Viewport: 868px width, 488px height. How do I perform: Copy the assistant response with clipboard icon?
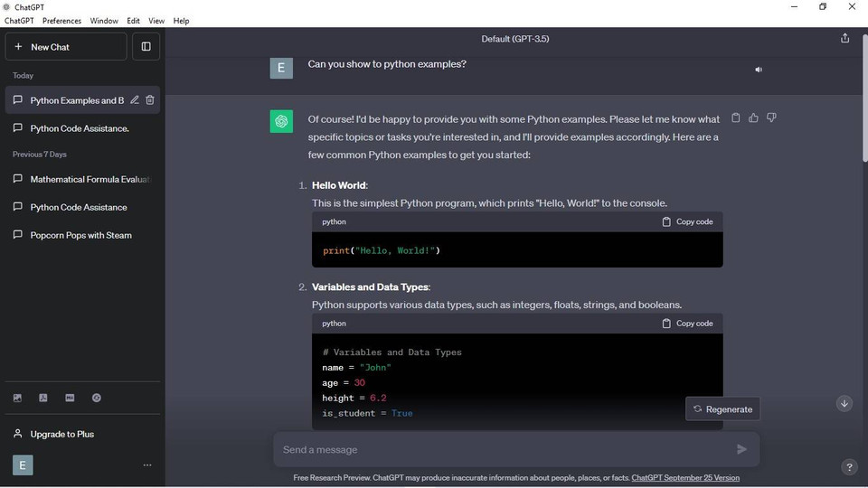(x=735, y=117)
